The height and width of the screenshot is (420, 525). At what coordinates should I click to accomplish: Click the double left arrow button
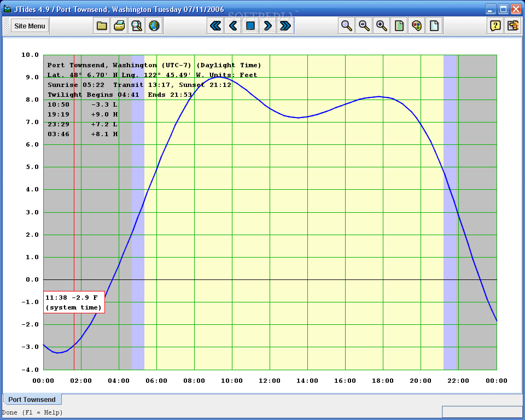(215, 26)
